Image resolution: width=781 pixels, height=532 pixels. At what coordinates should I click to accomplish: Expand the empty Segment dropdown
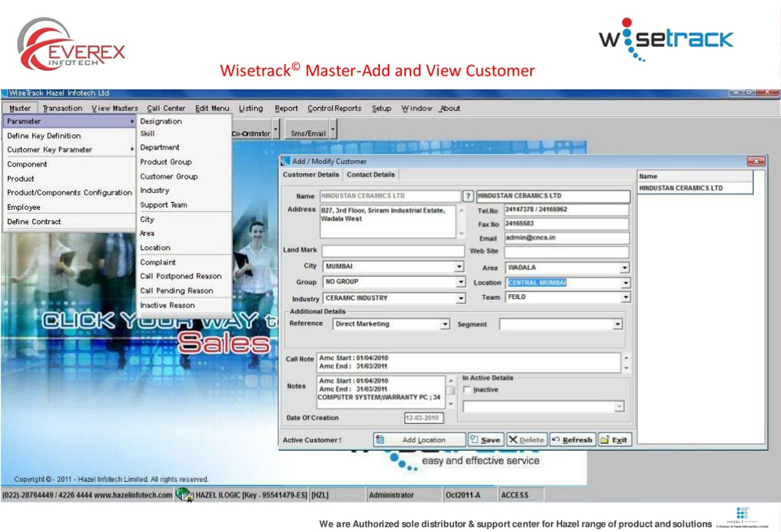pos(618,324)
